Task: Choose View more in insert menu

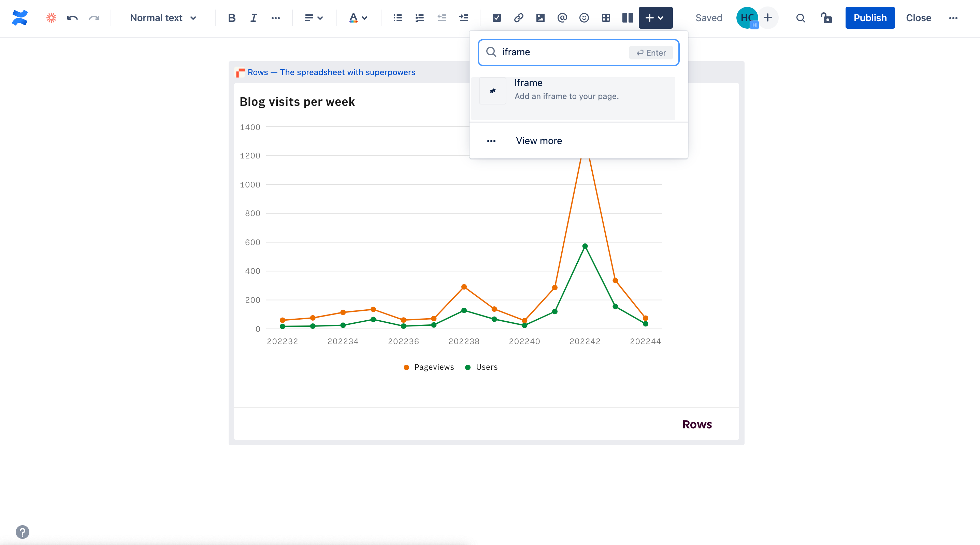Action: pos(538,141)
